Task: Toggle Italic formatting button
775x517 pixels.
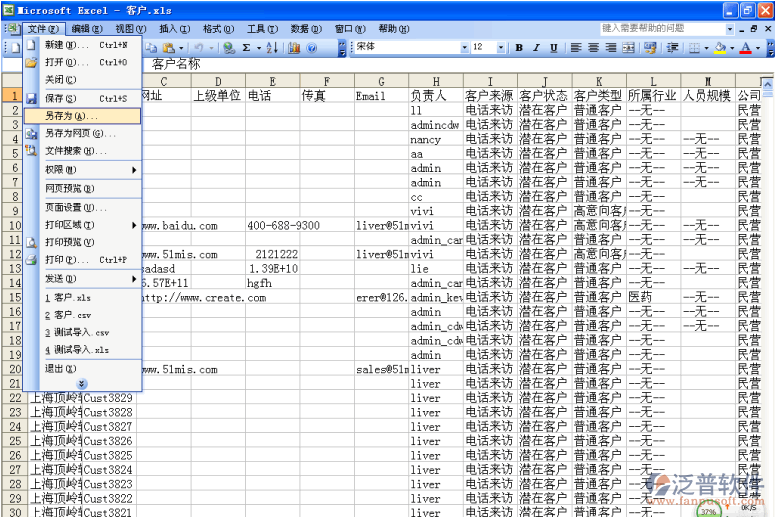Action: tap(536, 48)
